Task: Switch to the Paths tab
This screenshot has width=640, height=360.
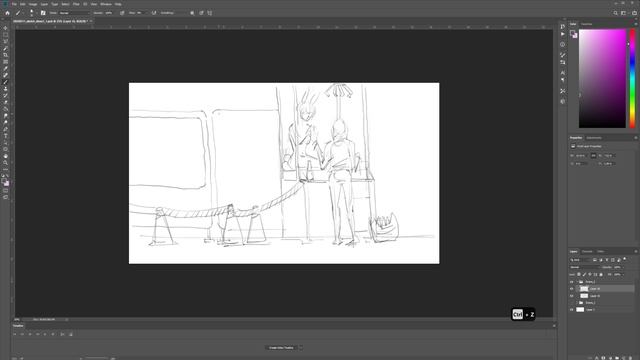Action: 600,251
